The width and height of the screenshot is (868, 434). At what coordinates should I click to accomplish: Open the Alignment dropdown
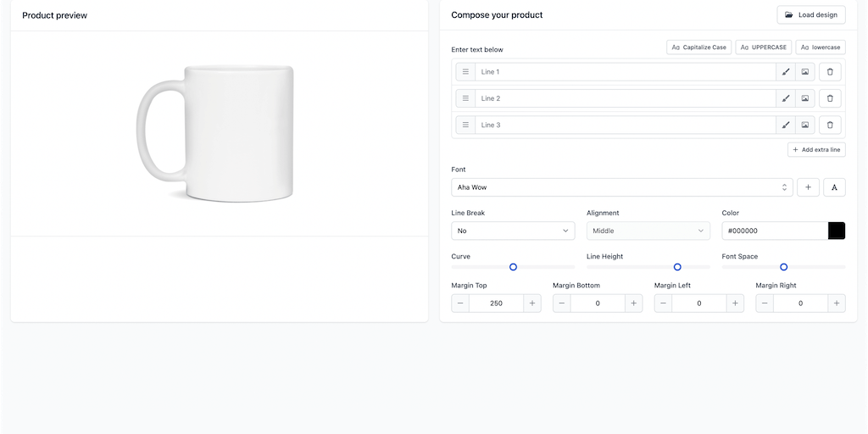[x=648, y=231]
